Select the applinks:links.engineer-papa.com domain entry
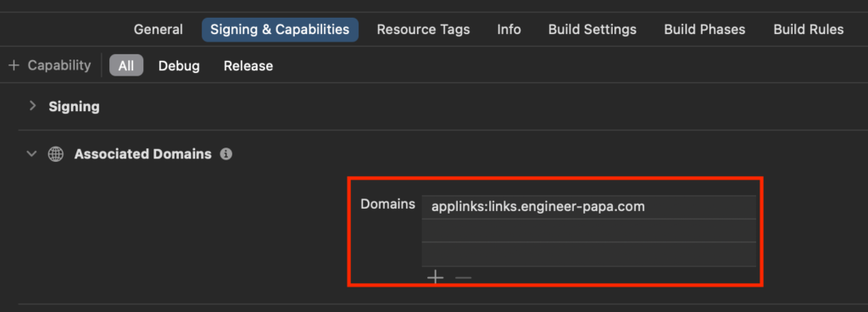This screenshot has height=312, width=868. 589,207
